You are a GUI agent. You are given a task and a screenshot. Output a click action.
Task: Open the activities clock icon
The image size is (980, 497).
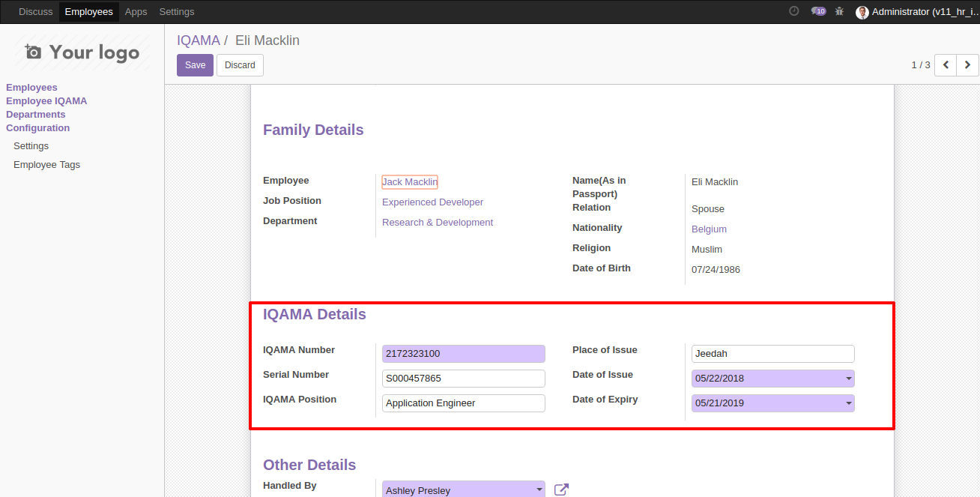[x=794, y=11]
